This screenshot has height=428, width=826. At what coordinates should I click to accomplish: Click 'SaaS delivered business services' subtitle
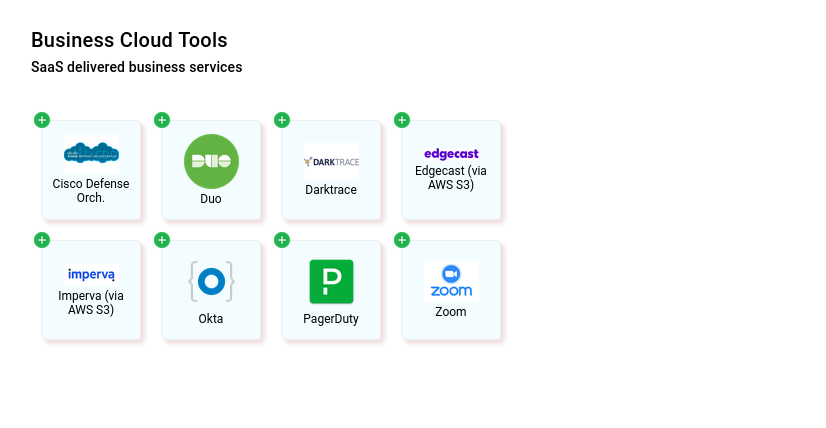pos(136,67)
